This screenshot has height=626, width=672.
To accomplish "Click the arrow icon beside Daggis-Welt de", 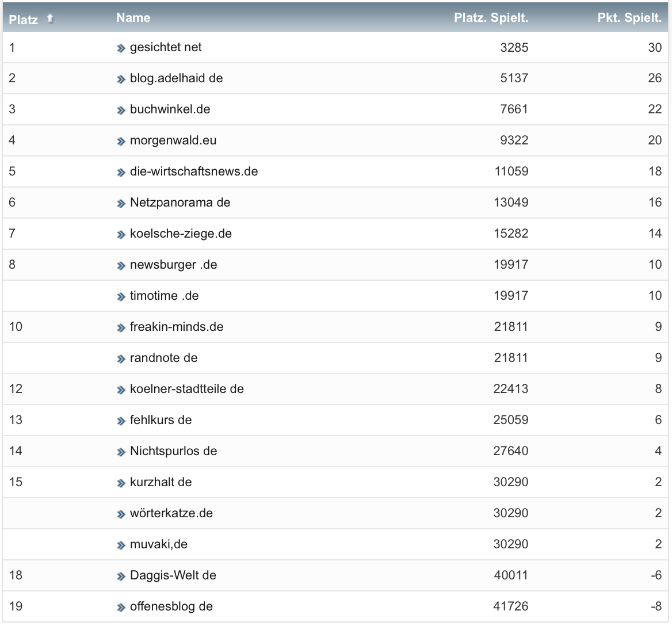I will click(x=121, y=577).
